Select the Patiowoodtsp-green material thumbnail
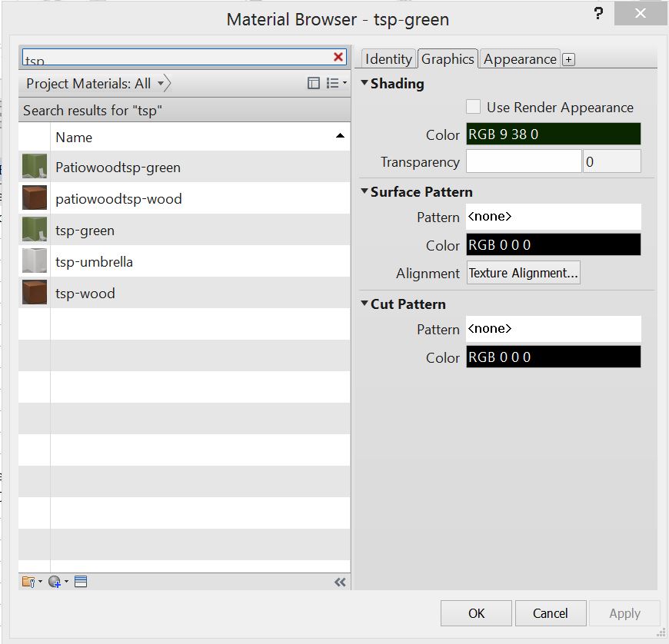The image size is (669, 644). coord(35,166)
